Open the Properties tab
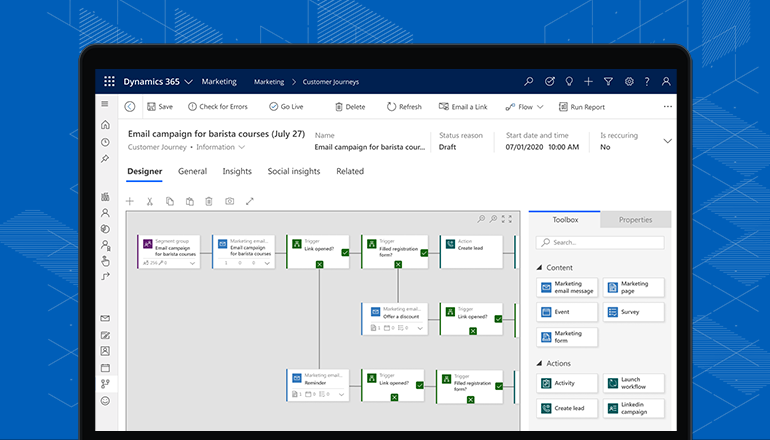This screenshot has width=770, height=440. tap(635, 220)
